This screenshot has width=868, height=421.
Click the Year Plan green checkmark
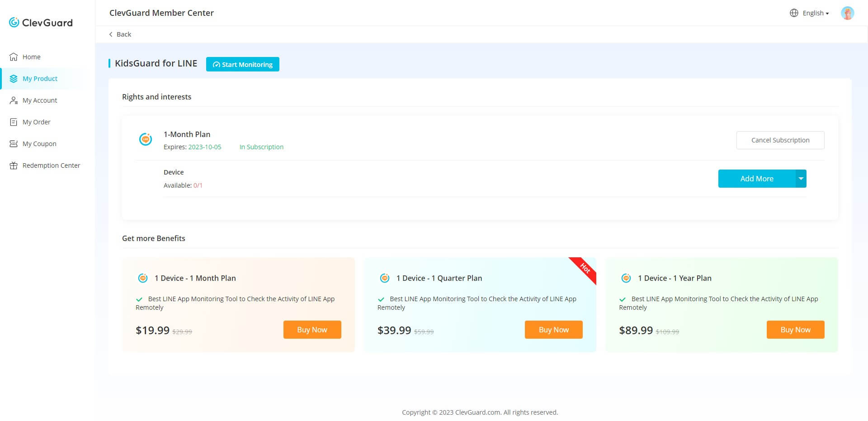[623, 299]
